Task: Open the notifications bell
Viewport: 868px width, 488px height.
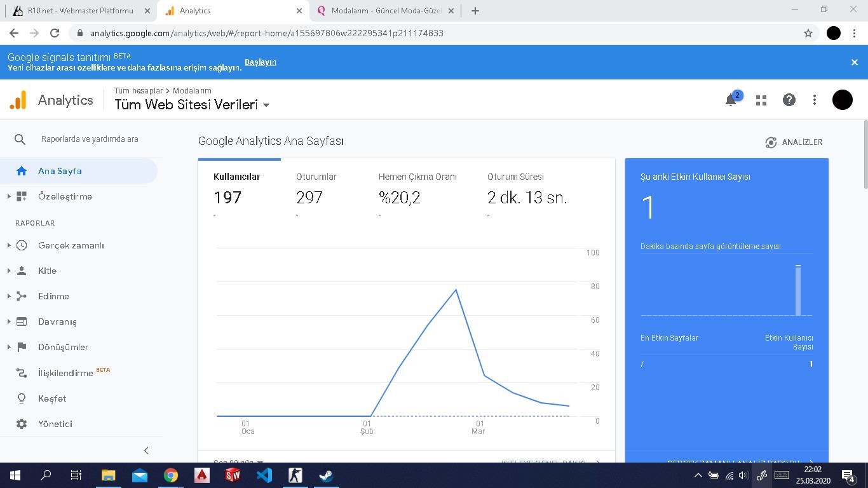Action: click(x=731, y=100)
